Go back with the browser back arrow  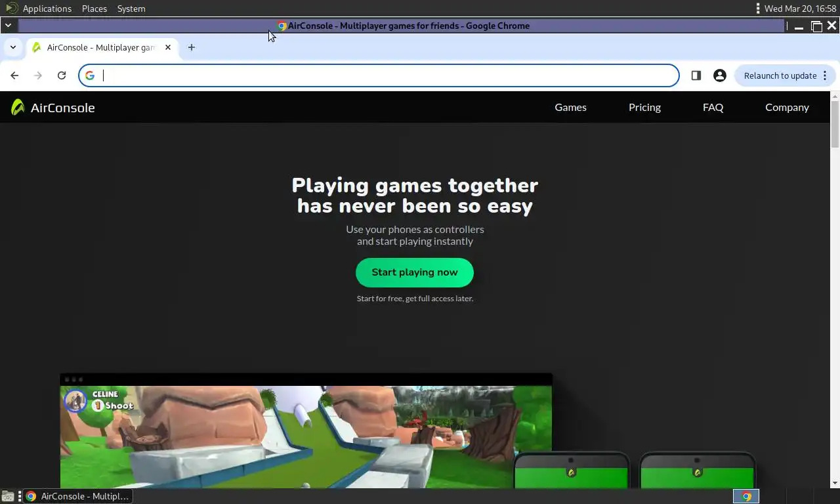pyautogui.click(x=14, y=75)
